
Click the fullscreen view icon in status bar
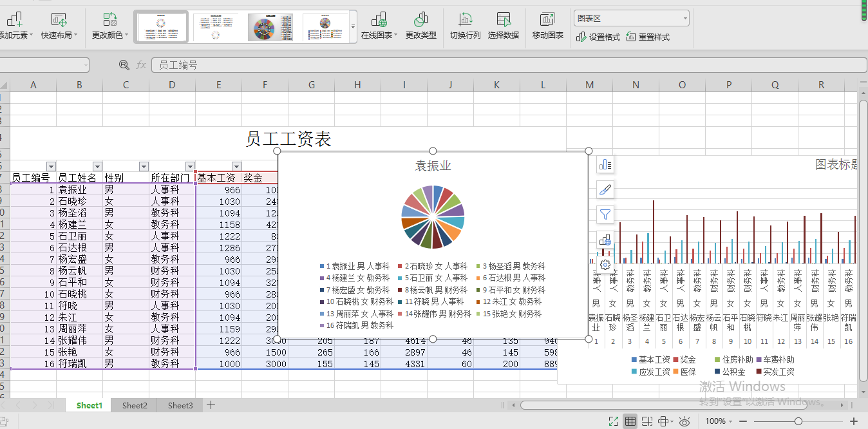pos(614,421)
